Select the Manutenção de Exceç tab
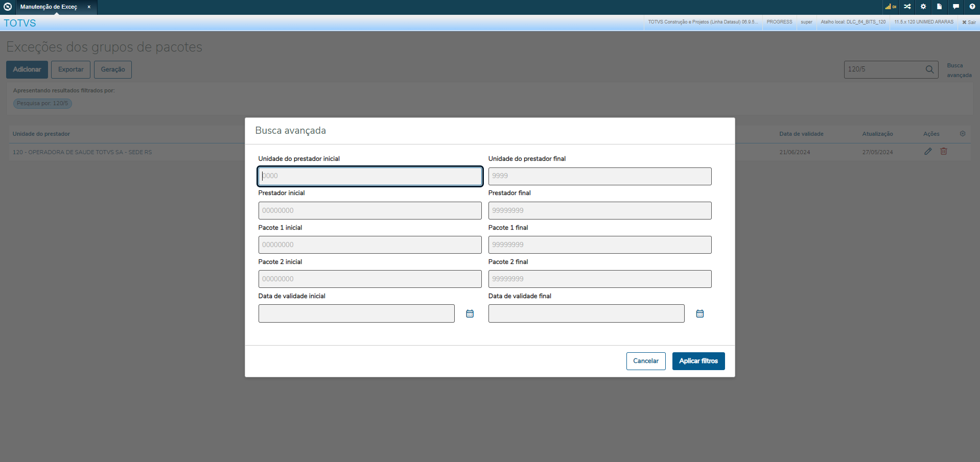This screenshot has width=980, height=462. pos(49,7)
